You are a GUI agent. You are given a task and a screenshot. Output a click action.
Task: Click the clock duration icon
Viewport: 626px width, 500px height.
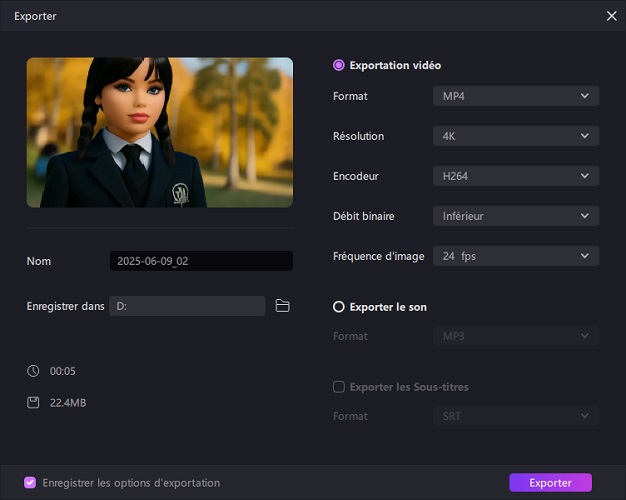pos(33,371)
